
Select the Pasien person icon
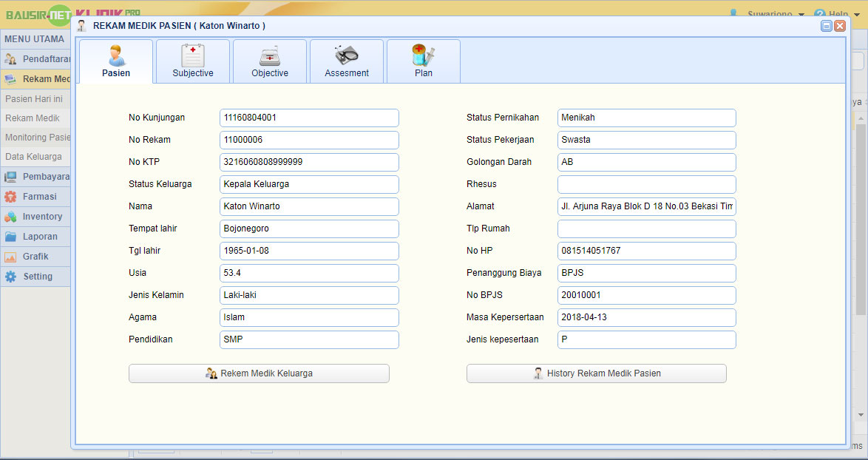coord(116,55)
